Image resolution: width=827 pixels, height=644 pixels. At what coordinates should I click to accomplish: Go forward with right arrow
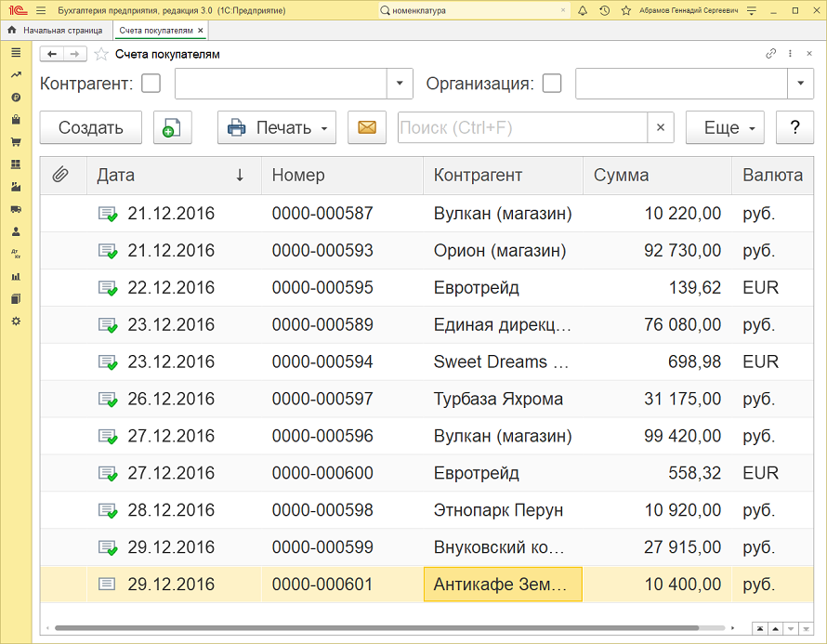(75, 54)
